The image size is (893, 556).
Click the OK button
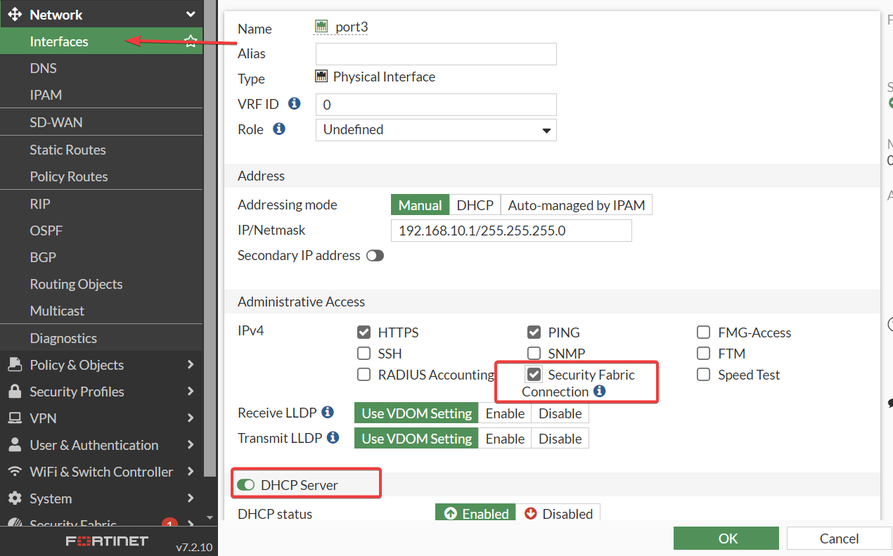click(x=728, y=538)
